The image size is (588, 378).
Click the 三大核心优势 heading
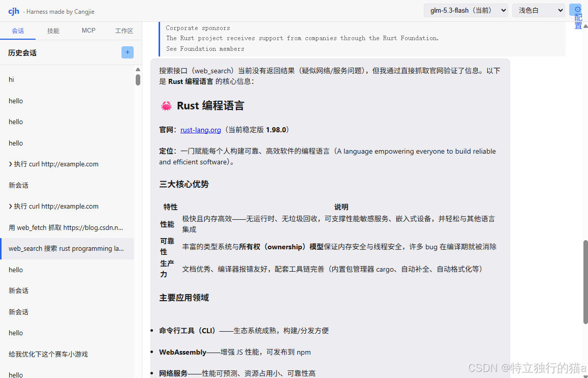tap(184, 184)
